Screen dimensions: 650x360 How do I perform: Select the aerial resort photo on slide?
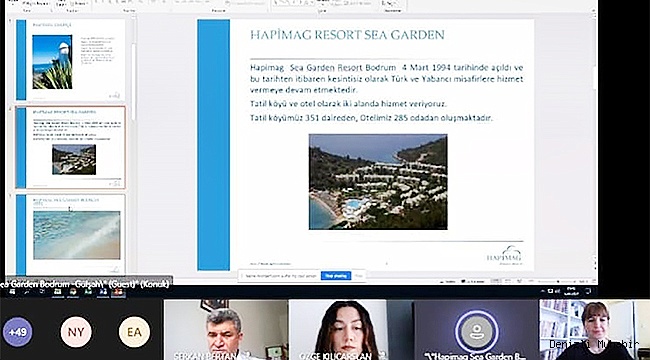[x=378, y=182]
